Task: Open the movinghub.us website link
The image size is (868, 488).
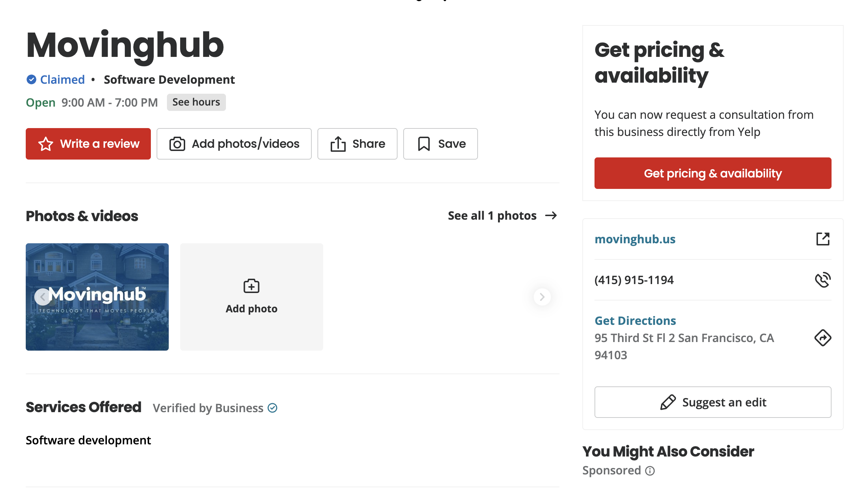Action: click(635, 239)
